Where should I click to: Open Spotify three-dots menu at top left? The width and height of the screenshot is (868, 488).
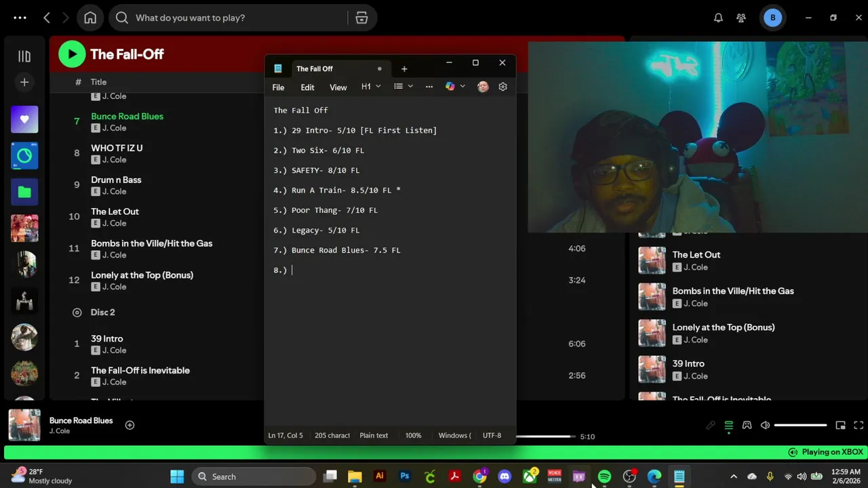click(20, 18)
